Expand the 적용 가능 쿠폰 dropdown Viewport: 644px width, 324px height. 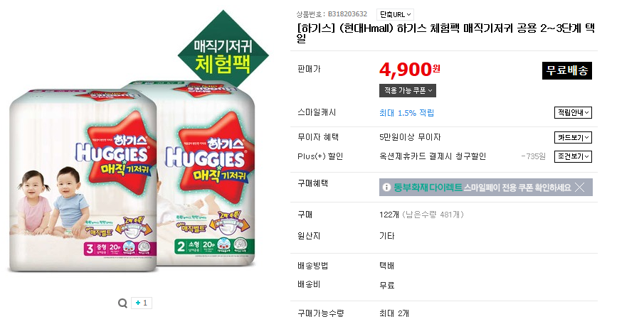pyautogui.click(x=408, y=90)
